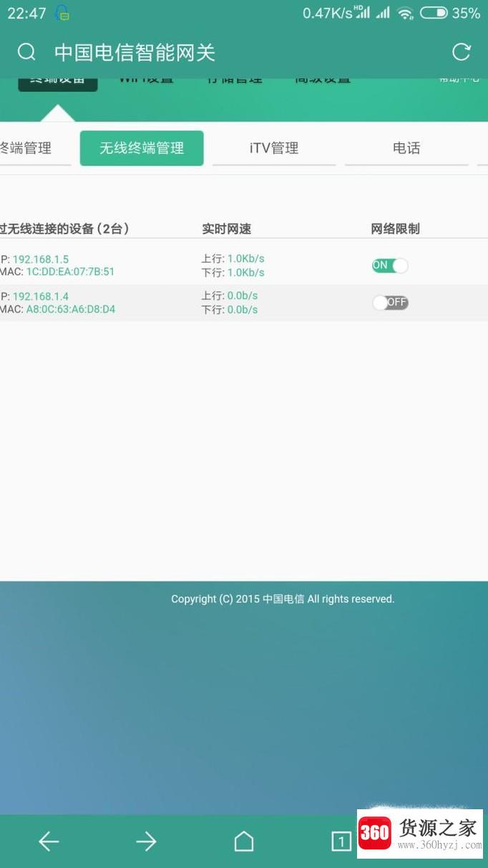Tap the search magnifier icon
This screenshot has width=488, height=868.
(26, 52)
